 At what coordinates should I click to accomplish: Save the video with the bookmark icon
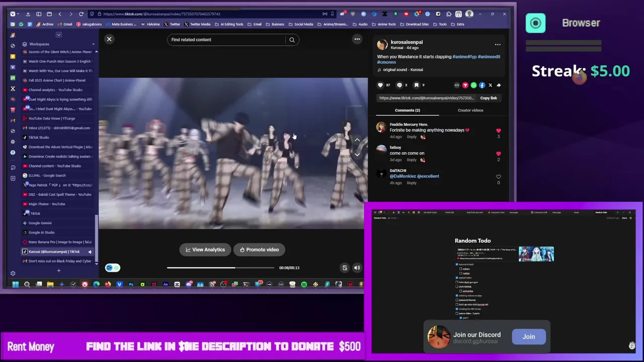pos(416,85)
